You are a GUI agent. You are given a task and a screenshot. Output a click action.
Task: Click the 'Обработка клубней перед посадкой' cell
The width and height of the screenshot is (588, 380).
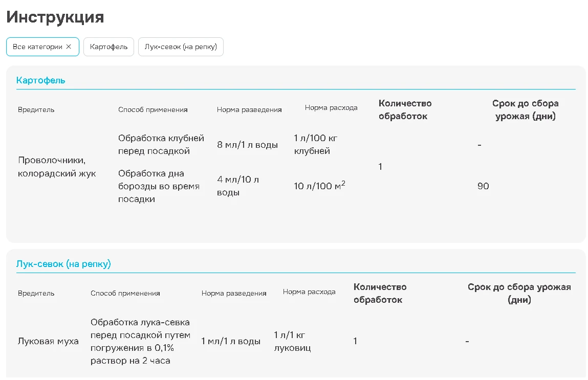click(x=161, y=144)
